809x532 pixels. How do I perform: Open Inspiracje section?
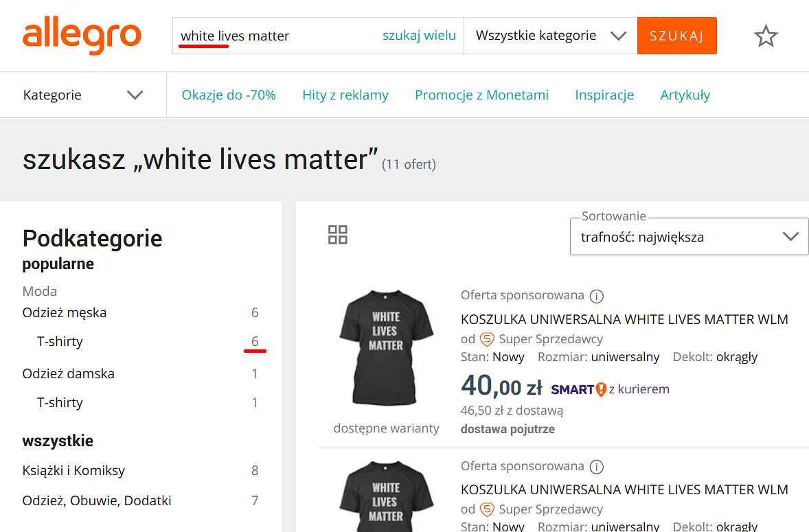(604, 95)
